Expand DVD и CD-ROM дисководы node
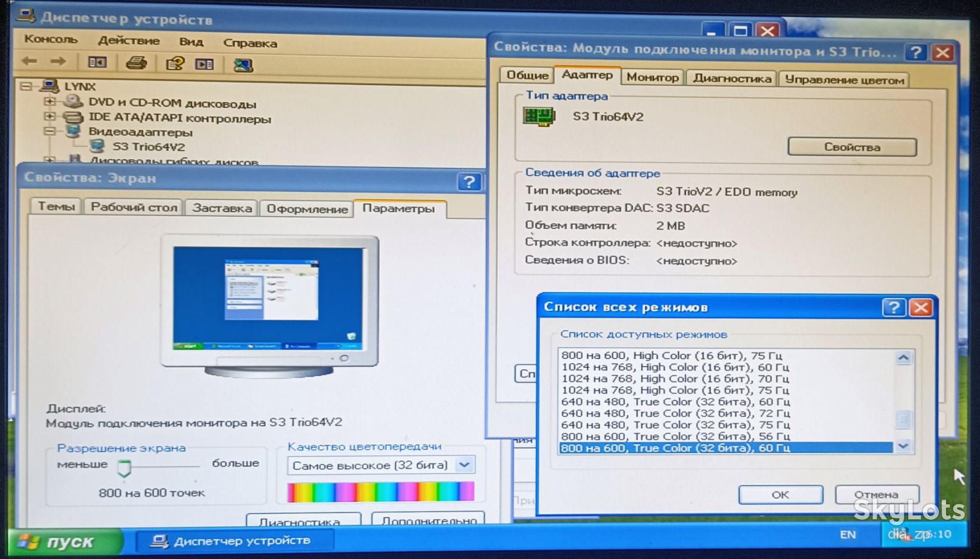980x559 pixels. point(50,101)
